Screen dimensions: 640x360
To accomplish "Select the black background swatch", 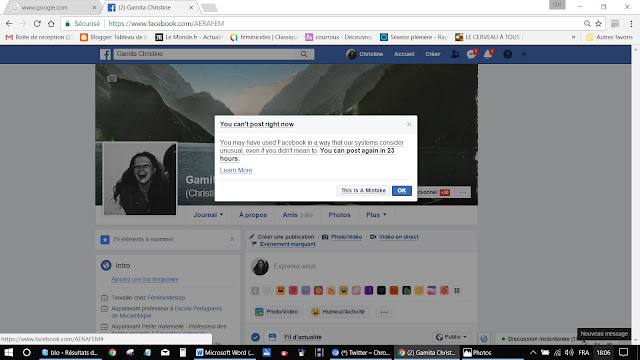I will coord(381,291).
